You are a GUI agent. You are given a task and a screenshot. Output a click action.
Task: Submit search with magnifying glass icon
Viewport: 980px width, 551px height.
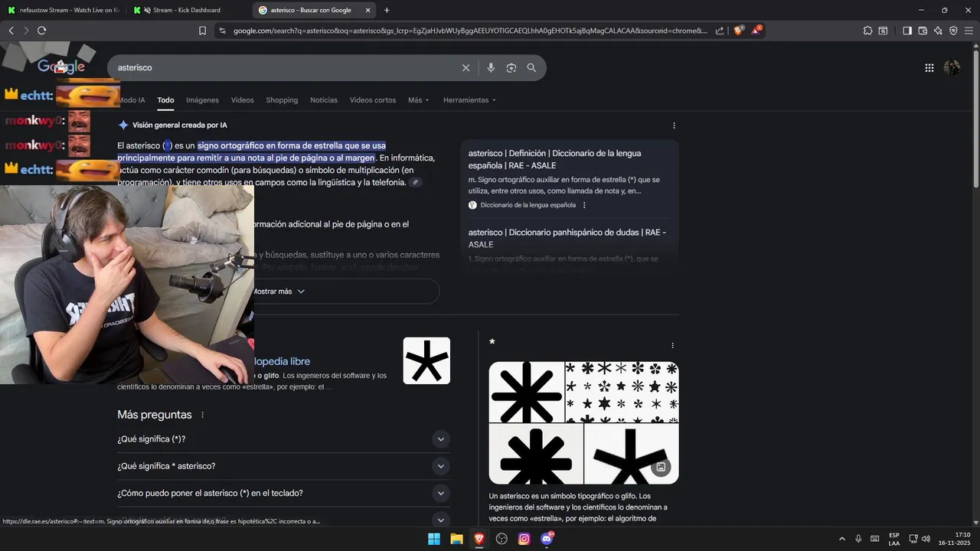pyautogui.click(x=531, y=68)
